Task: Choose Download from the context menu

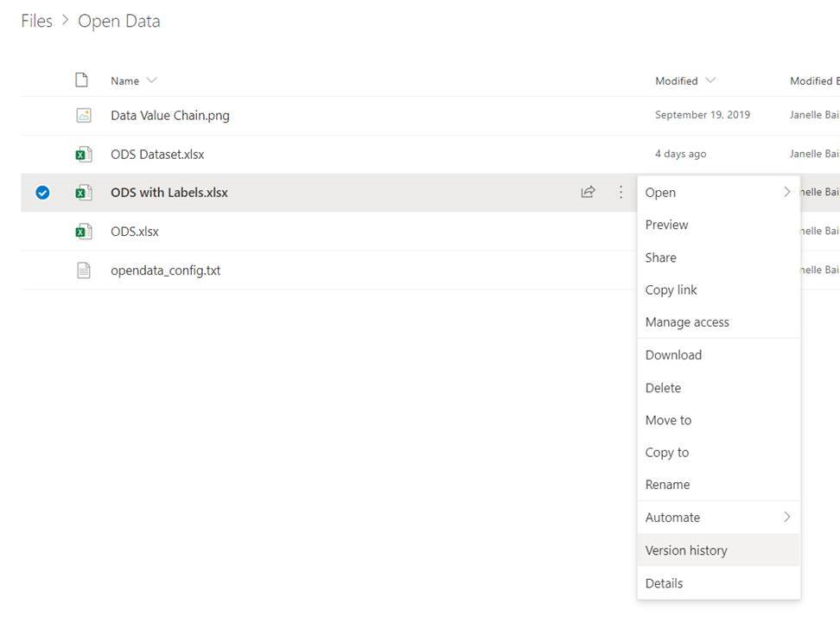Action: click(718, 355)
